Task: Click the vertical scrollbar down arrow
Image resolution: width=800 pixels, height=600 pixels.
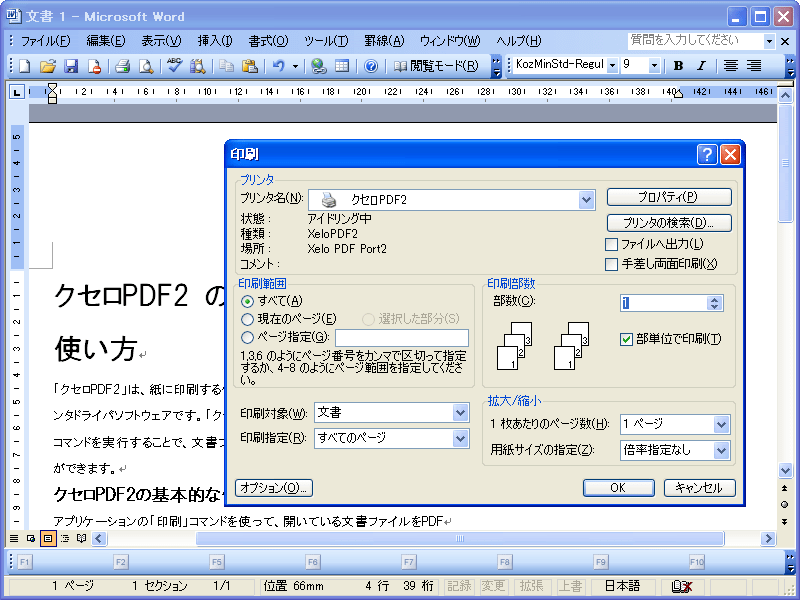Action: click(x=785, y=470)
